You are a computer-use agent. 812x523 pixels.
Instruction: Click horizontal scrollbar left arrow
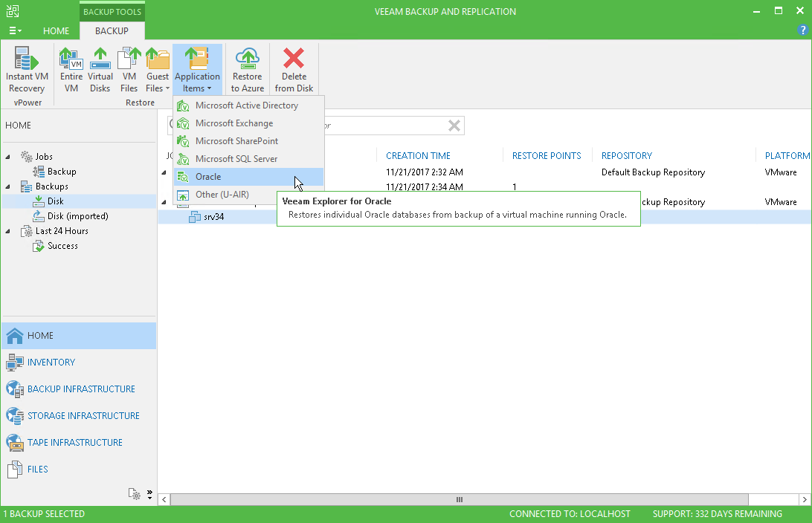click(164, 500)
